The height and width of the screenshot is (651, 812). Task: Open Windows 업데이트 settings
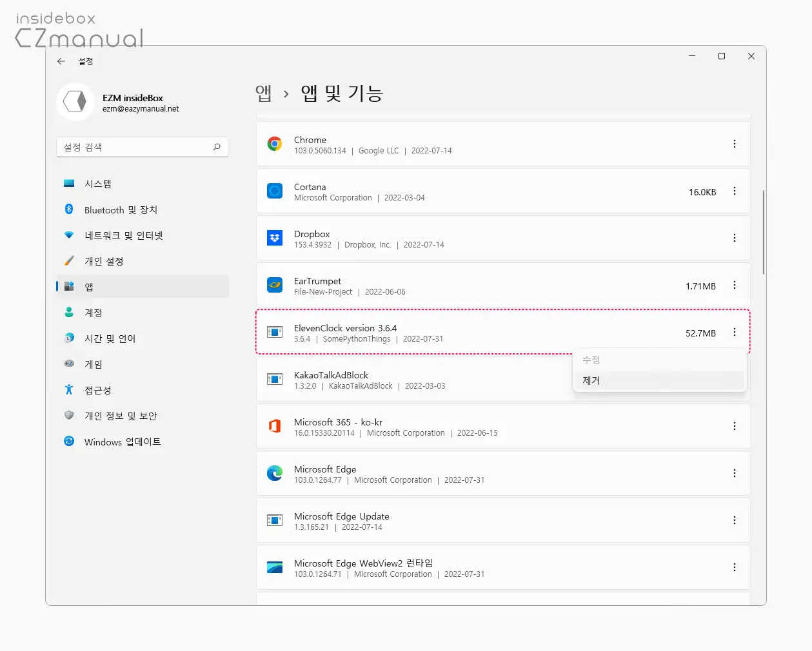[x=143, y=442]
